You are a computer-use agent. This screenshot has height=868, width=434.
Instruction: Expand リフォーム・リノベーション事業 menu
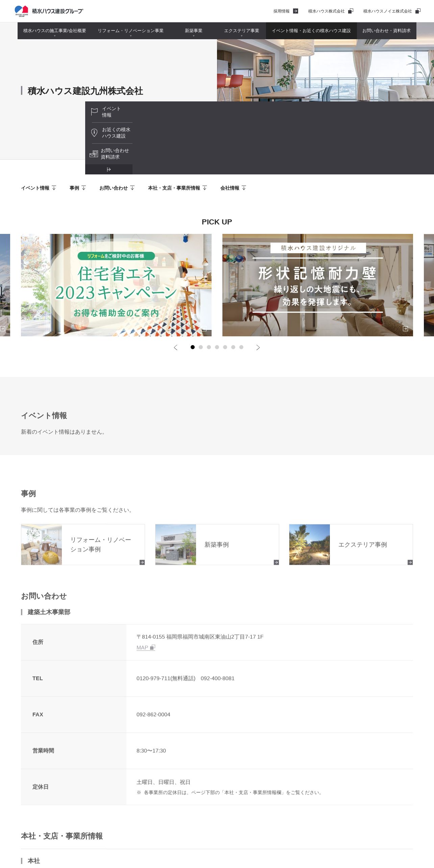(130, 31)
